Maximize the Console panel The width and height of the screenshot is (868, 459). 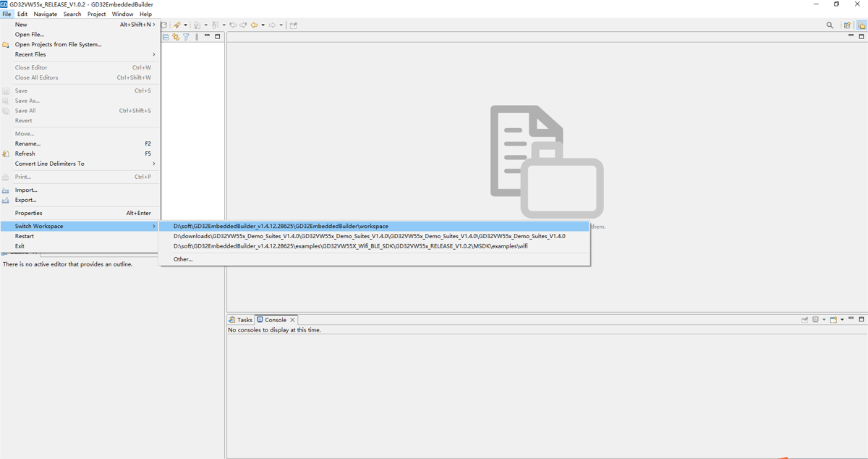pos(861,319)
